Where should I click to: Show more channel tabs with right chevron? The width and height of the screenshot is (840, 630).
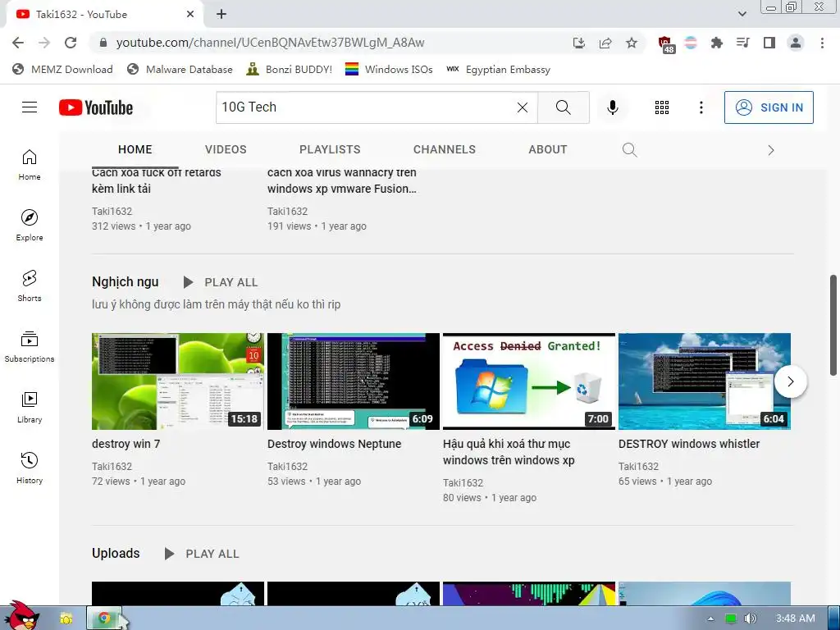coord(771,150)
